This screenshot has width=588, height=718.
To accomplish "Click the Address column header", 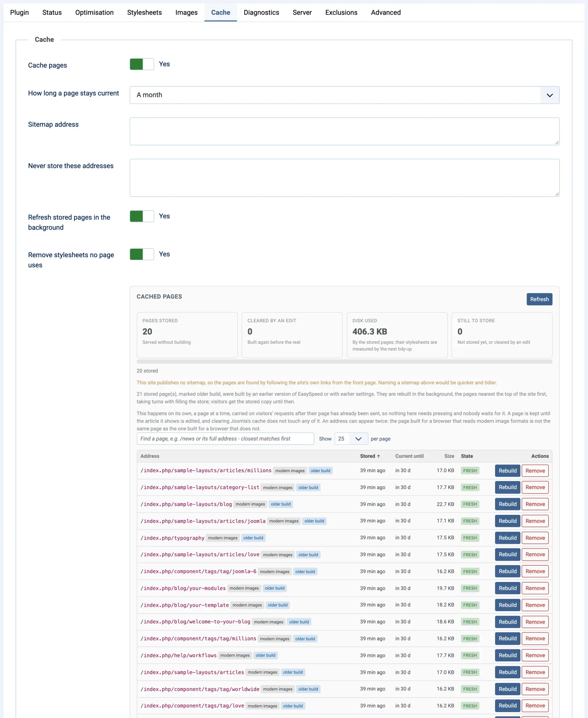I will pos(150,456).
